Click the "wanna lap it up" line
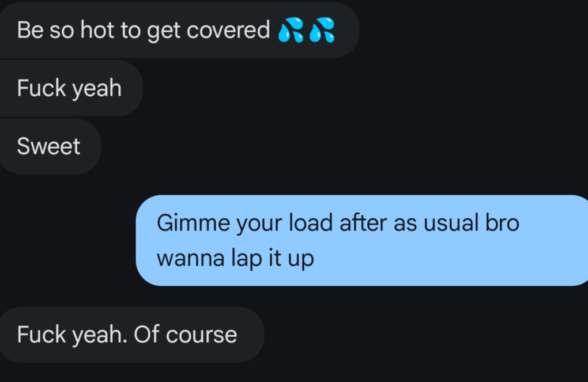Viewport: 588px width, 382px height. point(235,259)
